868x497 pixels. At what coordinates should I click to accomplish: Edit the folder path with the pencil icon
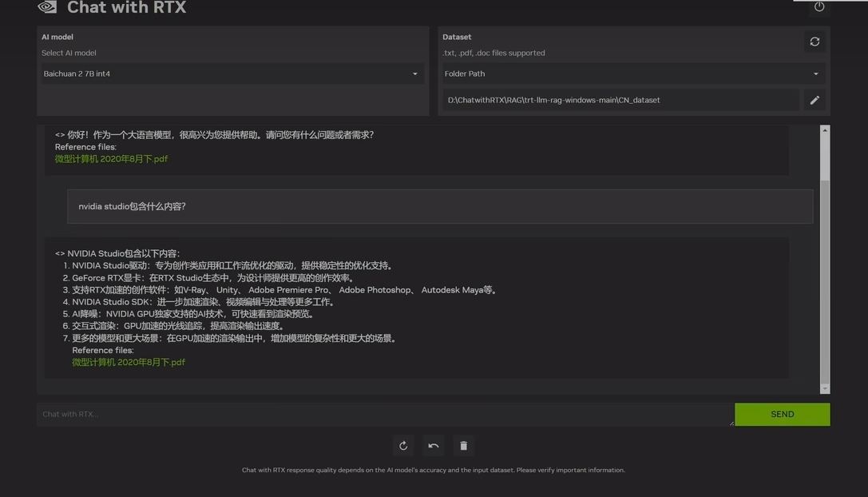[x=814, y=100]
